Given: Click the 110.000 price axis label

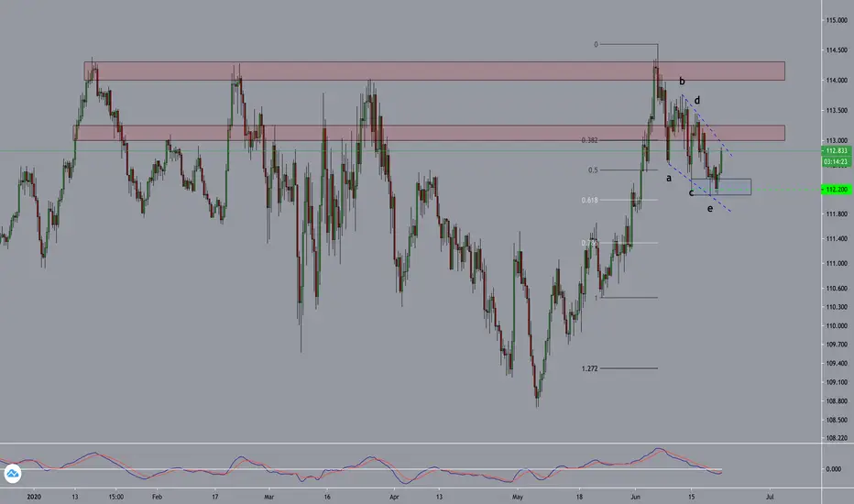Looking at the screenshot, I should [836, 326].
